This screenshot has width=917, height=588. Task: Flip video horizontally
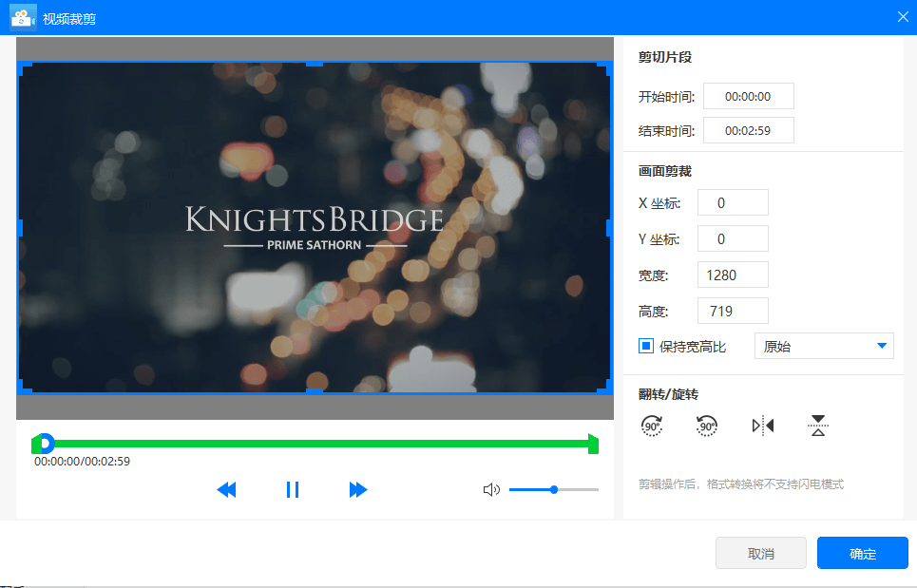(x=763, y=426)
